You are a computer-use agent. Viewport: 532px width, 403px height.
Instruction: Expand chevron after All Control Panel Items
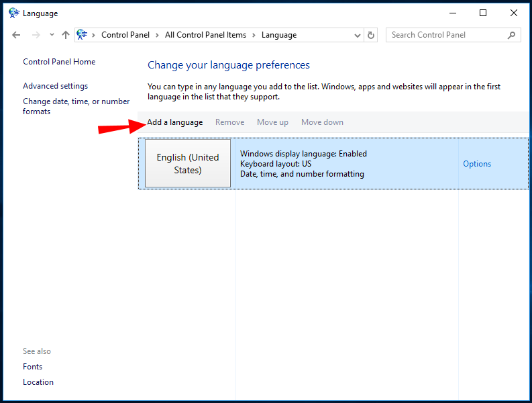[x=254, y=35]
